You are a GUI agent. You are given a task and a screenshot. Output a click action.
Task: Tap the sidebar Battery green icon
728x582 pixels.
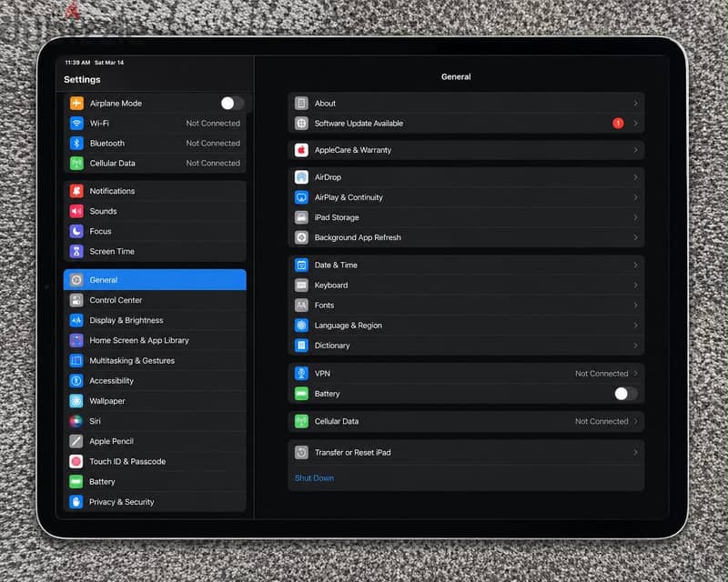[76, 481]
